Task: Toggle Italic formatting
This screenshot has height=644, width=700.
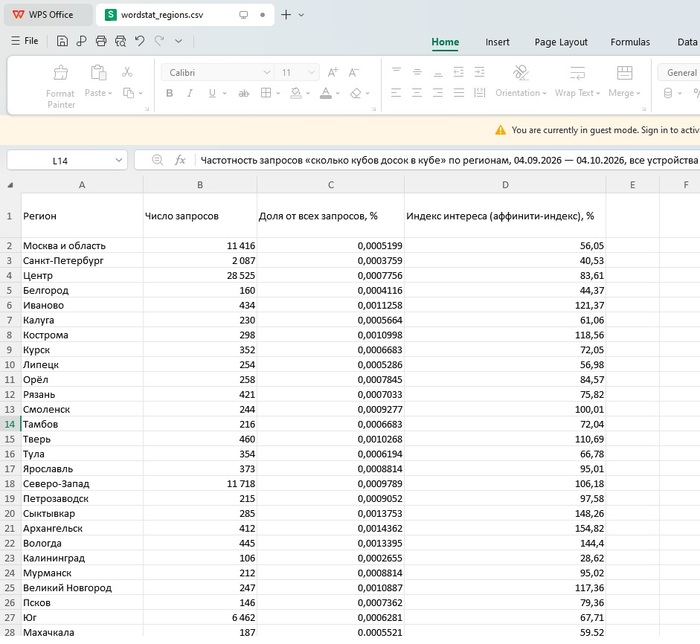Action: pyautogui.click(x=190, y=93)
